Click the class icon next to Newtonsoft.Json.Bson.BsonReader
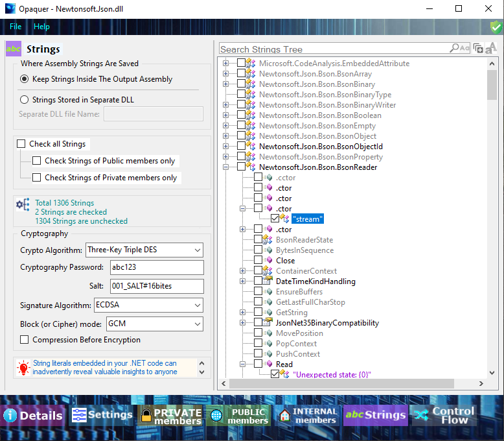Image resolution: width=504 pixels, height=441 pixels. 251,167
